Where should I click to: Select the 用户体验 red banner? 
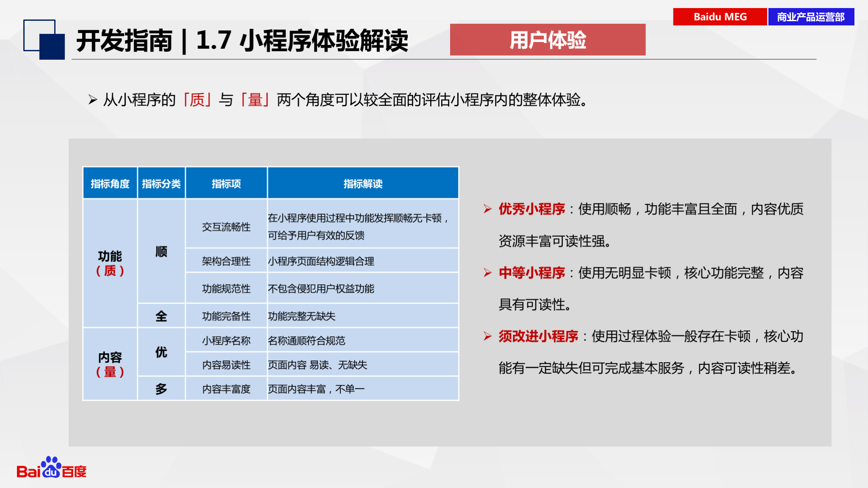[548, 40]
